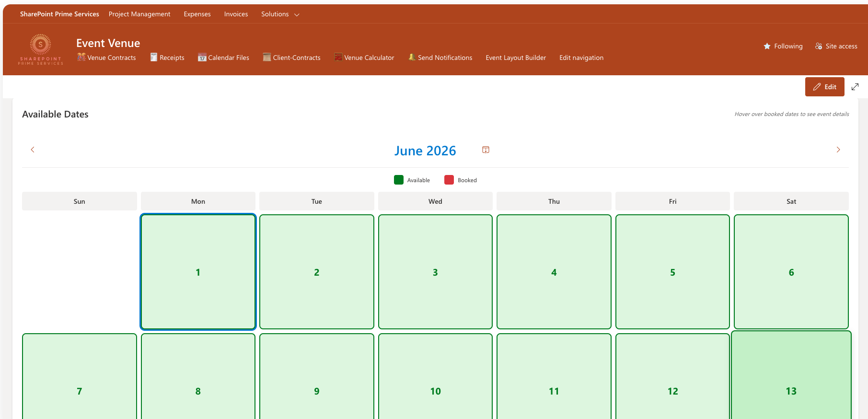Select June 2 on the calendar
The image size is (868, 419).
click(317, 272)
